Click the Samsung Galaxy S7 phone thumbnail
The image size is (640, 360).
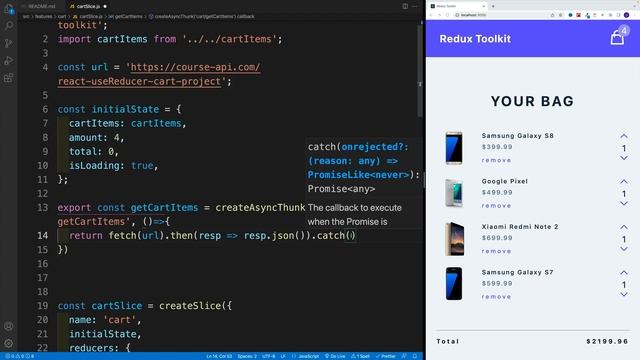(454, 284)
